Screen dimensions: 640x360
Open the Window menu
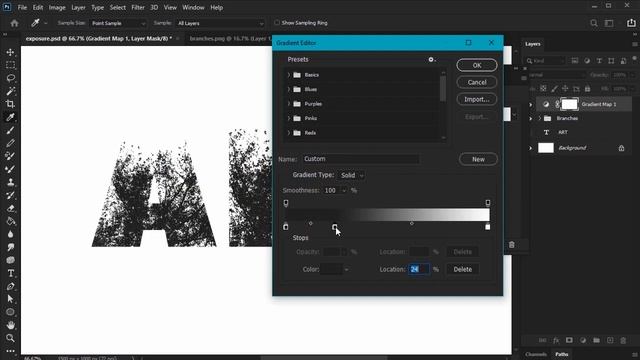[x=193, y=7]
